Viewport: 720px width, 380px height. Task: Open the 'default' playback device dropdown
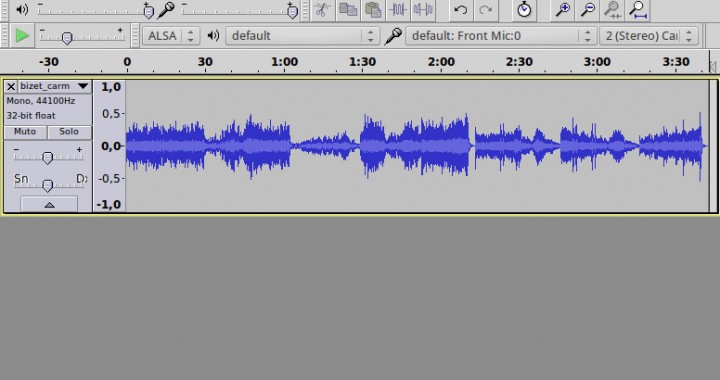click(303, 36)
